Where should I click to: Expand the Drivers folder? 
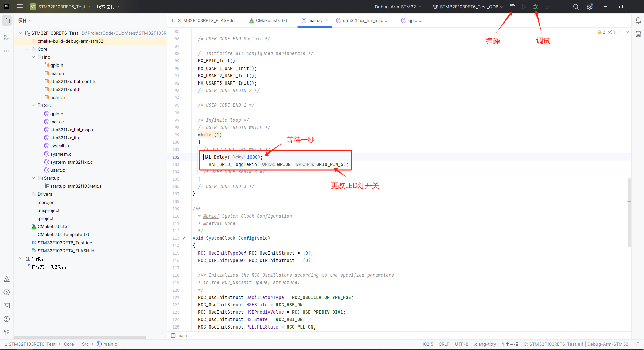[27, 194]
